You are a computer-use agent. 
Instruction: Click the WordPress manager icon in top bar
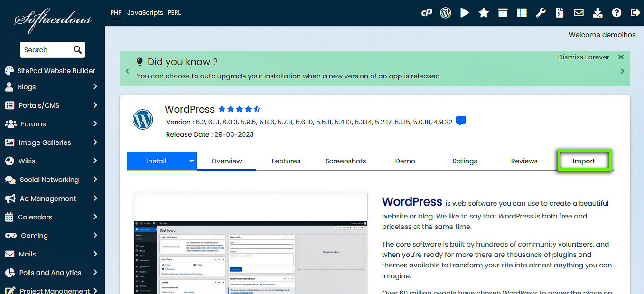[x=446, y=13]
